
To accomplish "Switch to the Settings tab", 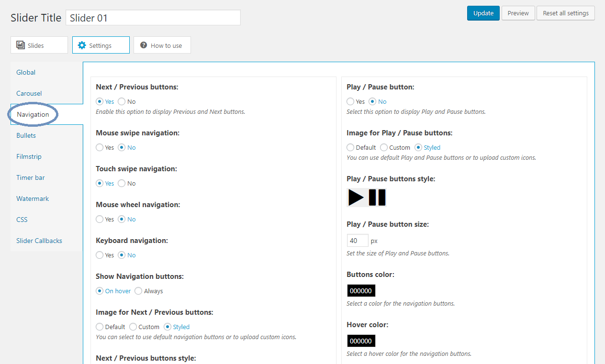I will [101, 45].
